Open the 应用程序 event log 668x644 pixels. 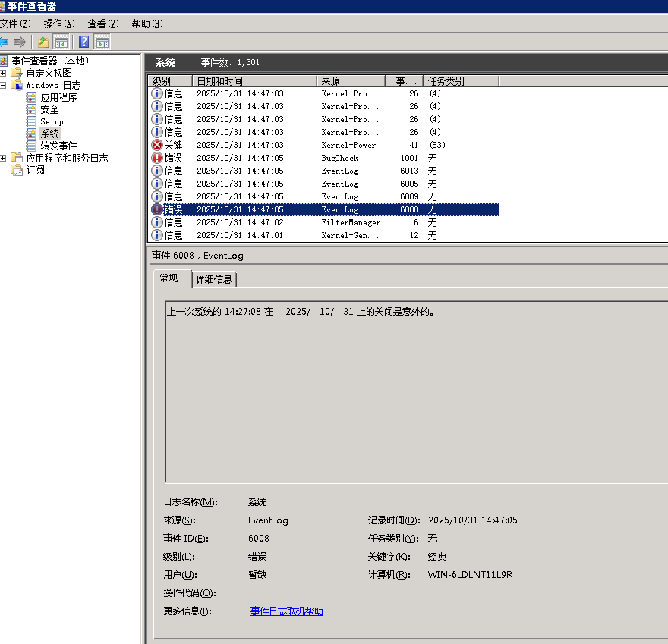pyautogui.click(x=58, y=97)
